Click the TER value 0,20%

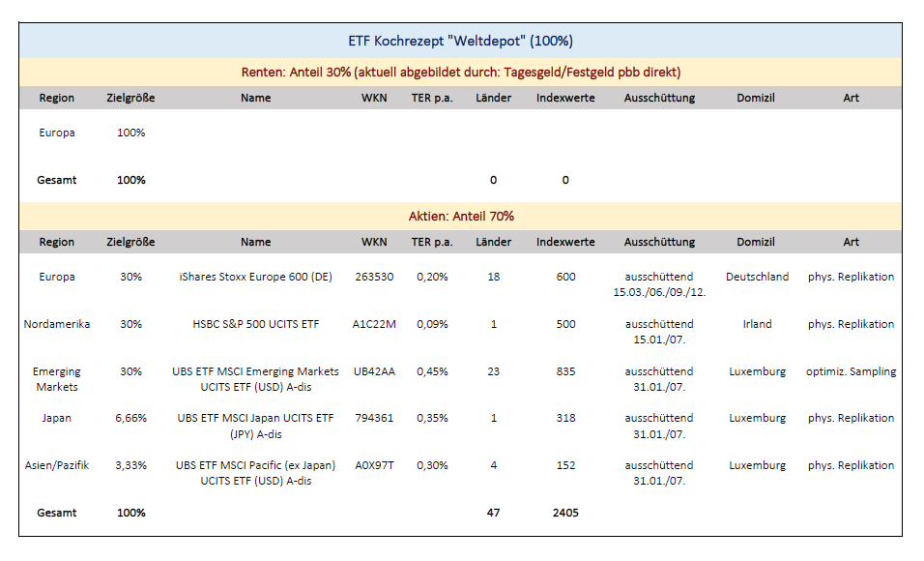(x=432, y=277)
